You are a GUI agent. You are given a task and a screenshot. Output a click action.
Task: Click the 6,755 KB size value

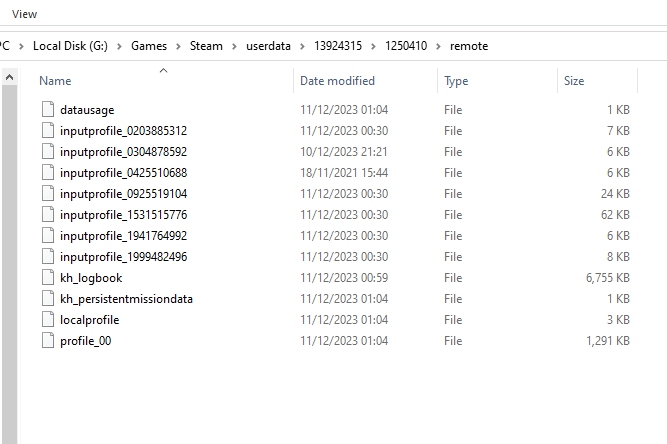607,278
